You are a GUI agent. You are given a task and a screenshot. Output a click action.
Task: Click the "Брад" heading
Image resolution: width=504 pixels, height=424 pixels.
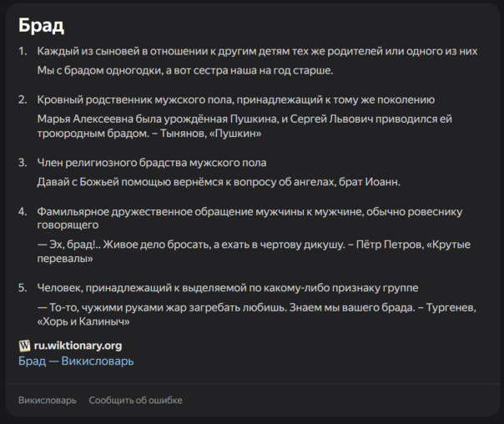41,25
